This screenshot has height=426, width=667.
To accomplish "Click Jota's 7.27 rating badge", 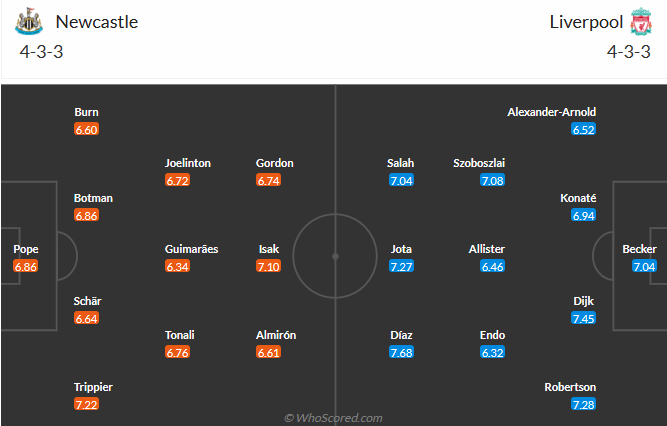I will pos(401,266).
